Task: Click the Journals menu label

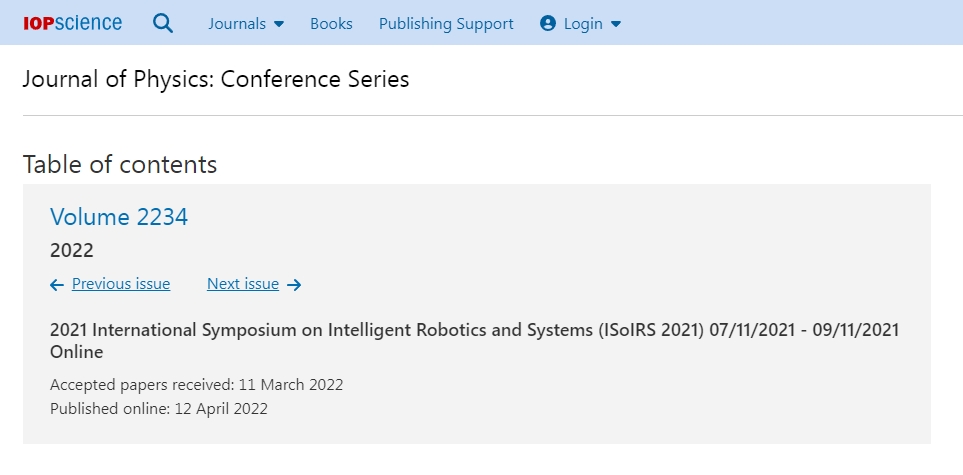Action: click(x=237, y=23)
